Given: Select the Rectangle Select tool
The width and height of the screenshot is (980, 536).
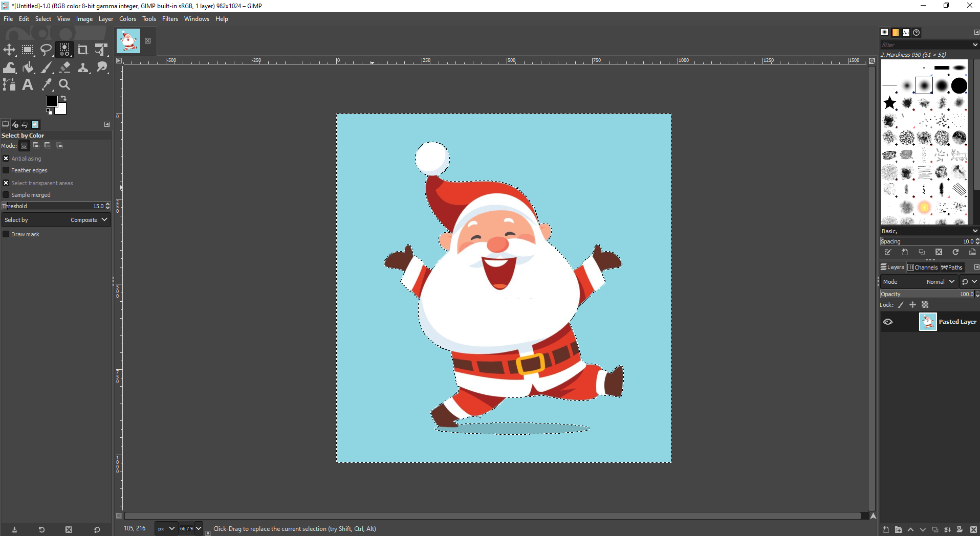Looking at the screenshot, I should [28, 50].
